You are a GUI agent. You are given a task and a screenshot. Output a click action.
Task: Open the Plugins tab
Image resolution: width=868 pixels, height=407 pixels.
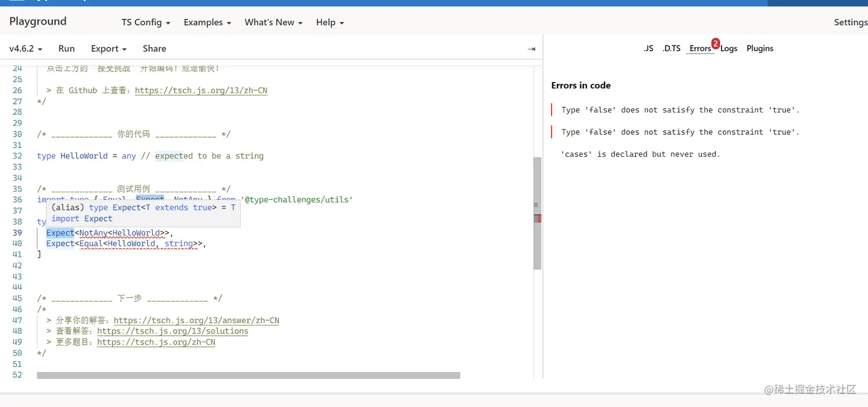pyautogui.click(x=760, y=48)
